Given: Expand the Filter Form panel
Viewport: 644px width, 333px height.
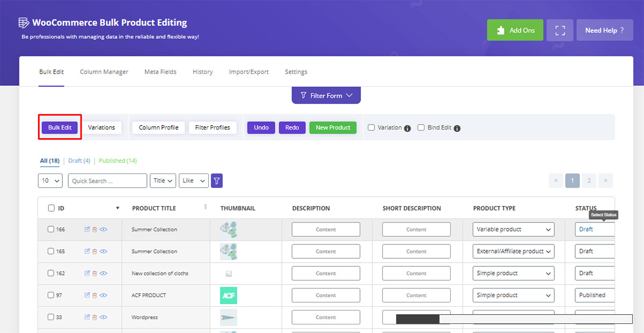Looking at the screenshot, I should pos(326,96).
